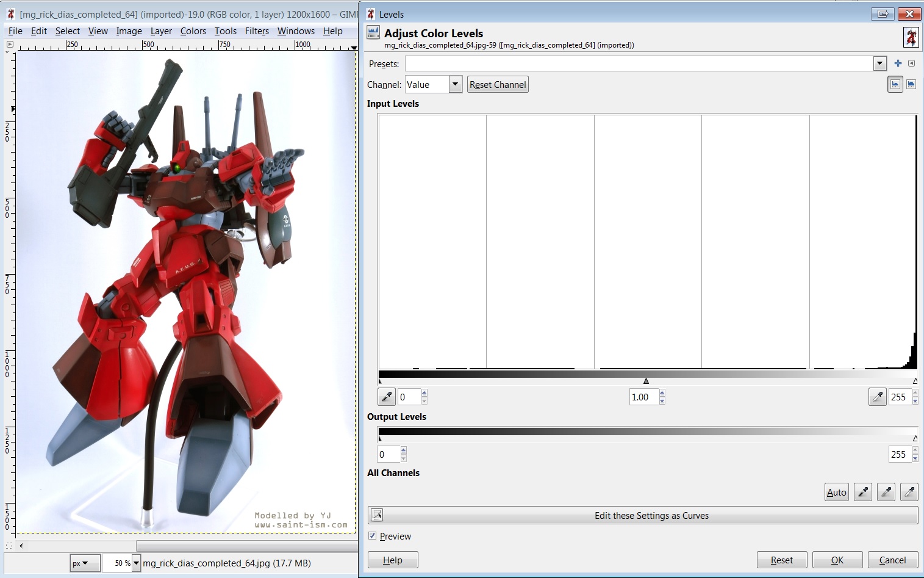The width and height of the screenshot is (924, 578).
Task: Open the File menu
Action: (15, 31)
